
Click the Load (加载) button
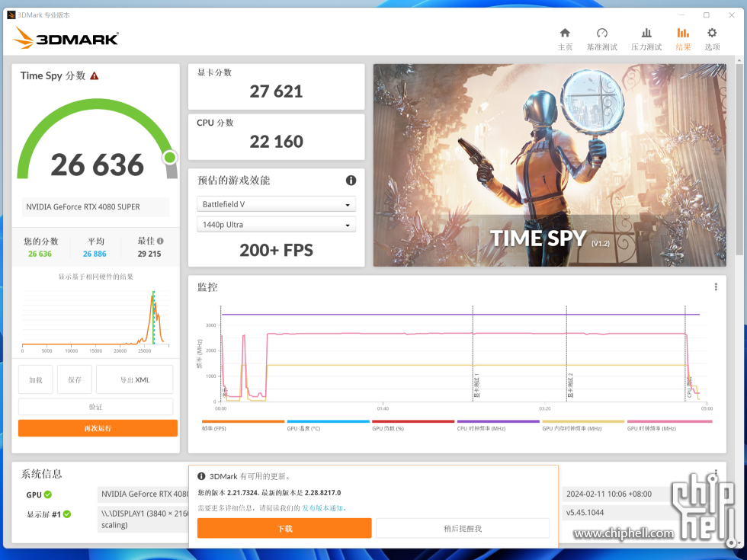[36, 379]
